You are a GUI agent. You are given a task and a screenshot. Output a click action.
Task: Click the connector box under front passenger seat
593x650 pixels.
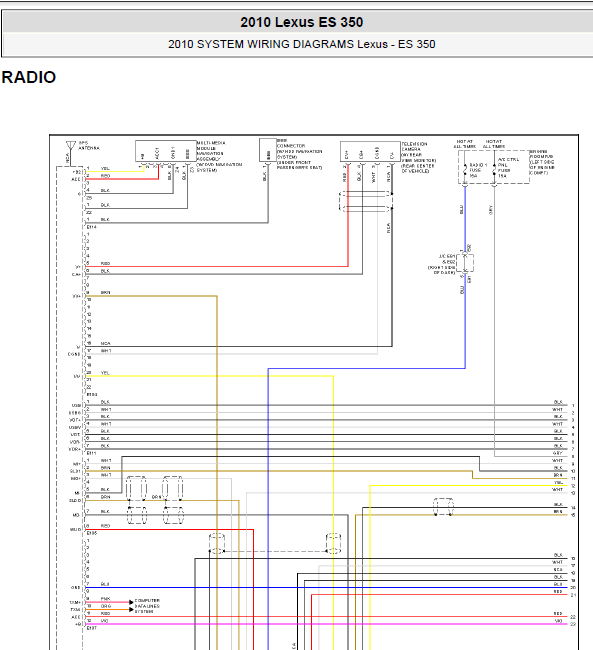click(x=268, y=150)
